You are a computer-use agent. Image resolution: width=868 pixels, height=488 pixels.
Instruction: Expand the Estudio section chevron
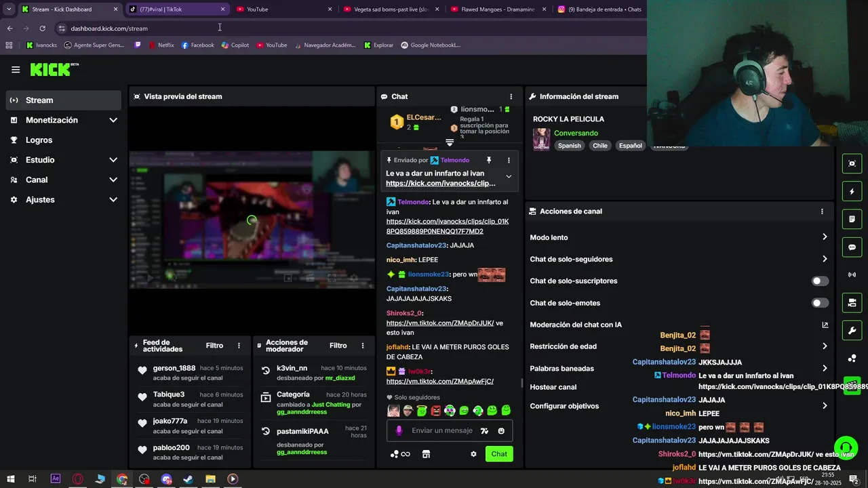113,160
